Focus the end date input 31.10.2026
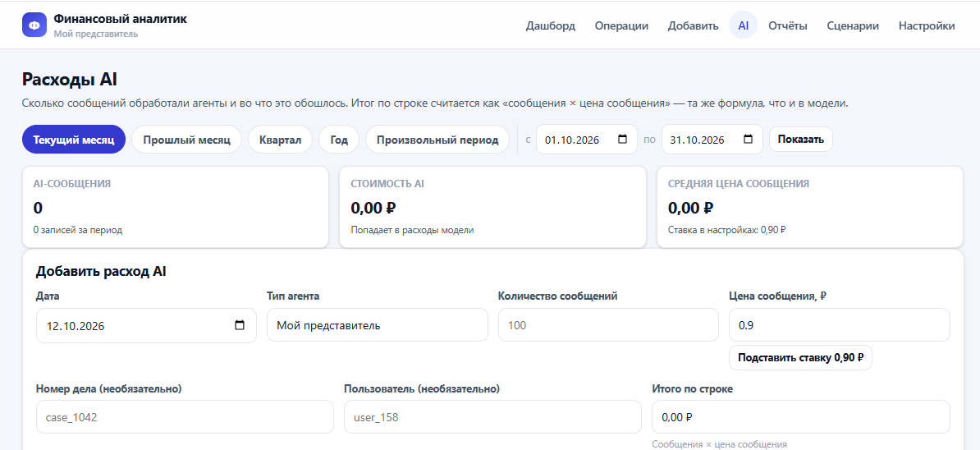 (712, 140)
